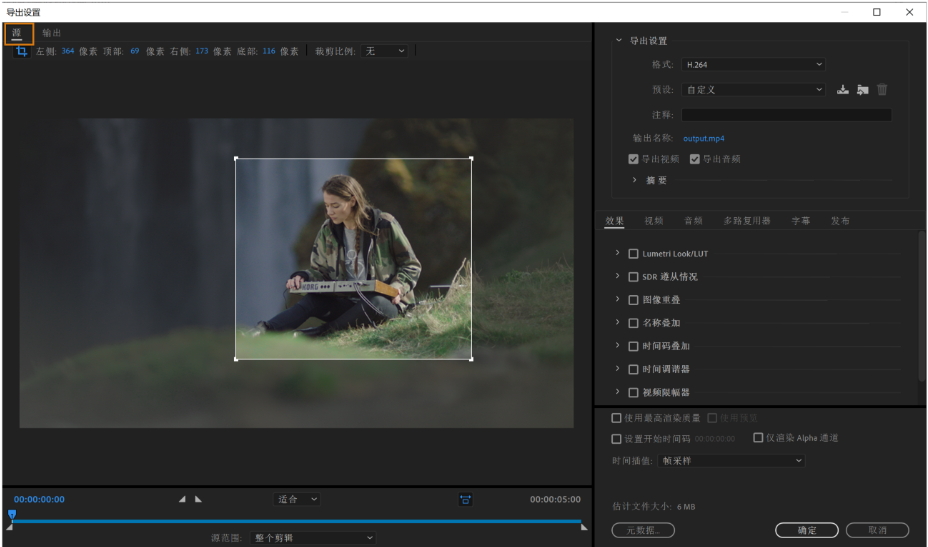Expand Lumetri Look/LUT settings arrow

[617, 253]
